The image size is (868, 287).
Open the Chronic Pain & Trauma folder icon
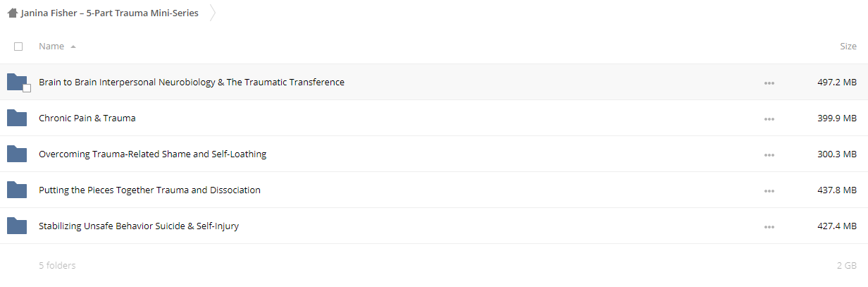(x=17, y=118)
